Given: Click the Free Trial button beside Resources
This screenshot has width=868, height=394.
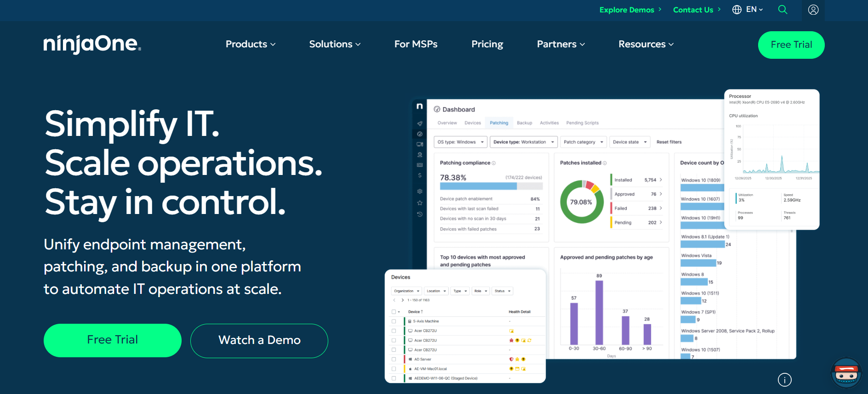Looking at the screenshot, I should tap(791, 45).
